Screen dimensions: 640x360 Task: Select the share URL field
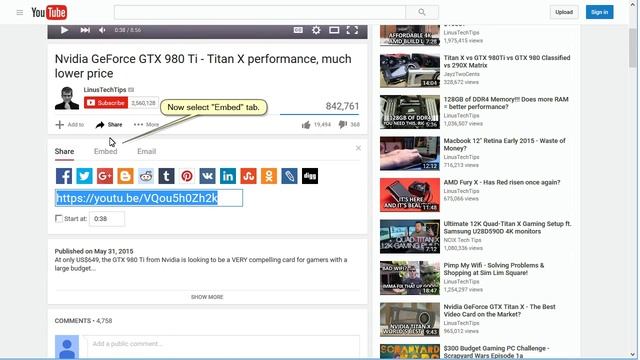coord(149,198)
